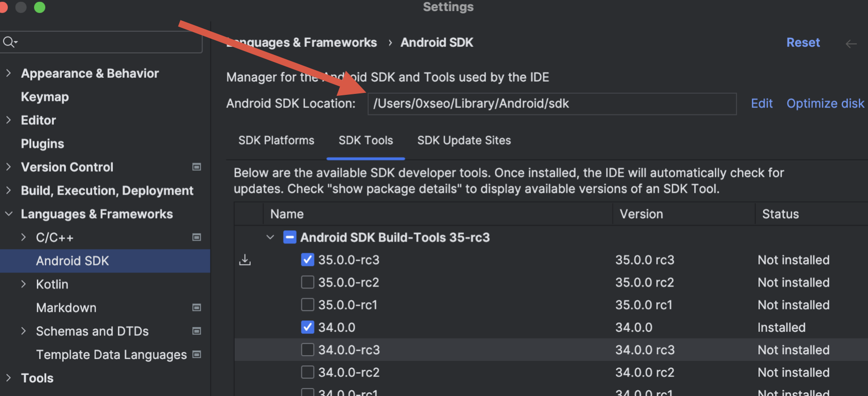868x396 pixels.
Task: Expand the Editor settings section
Action: click(x=8, y=120)
